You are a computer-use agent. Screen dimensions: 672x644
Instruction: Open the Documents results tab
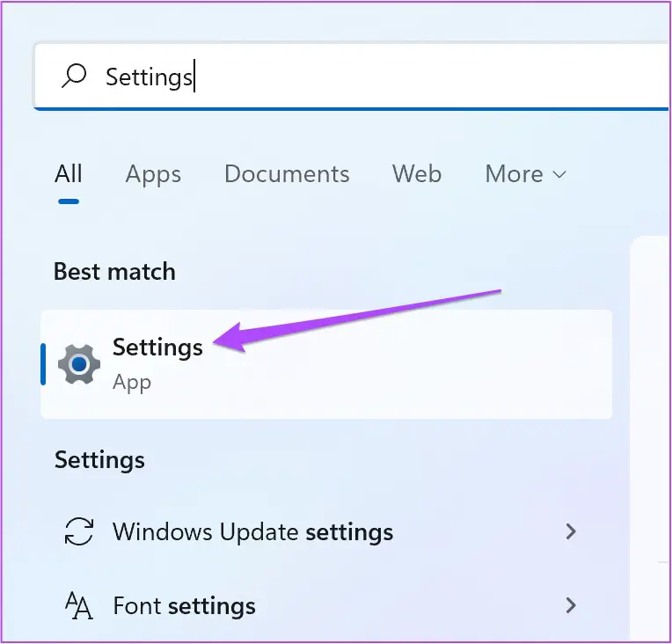287,174
